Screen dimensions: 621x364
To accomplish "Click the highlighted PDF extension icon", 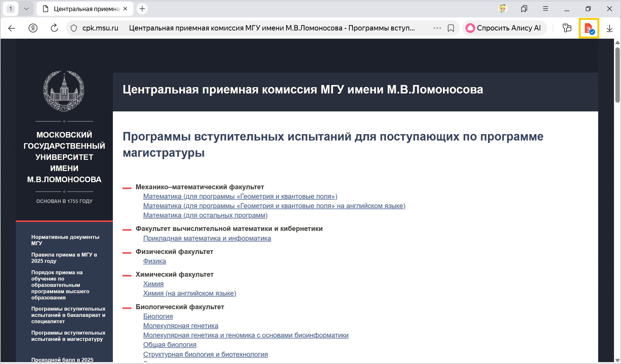I will point(589,28).
